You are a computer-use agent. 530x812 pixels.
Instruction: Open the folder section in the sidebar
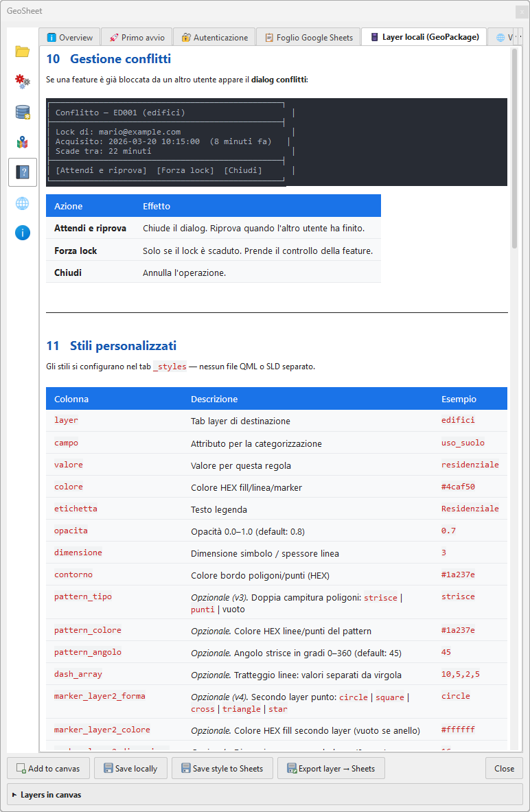pos(22,51)
